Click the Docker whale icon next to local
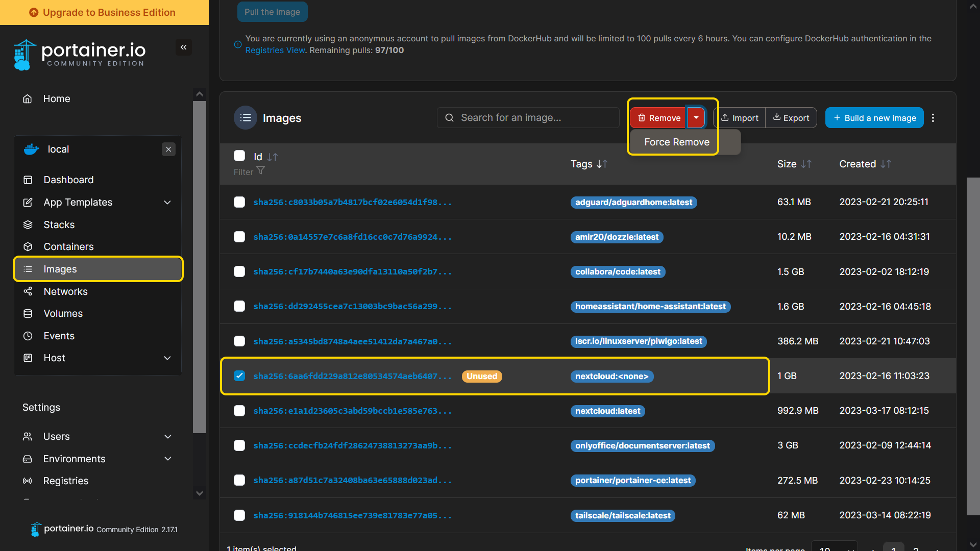 (x=32, y=149)
